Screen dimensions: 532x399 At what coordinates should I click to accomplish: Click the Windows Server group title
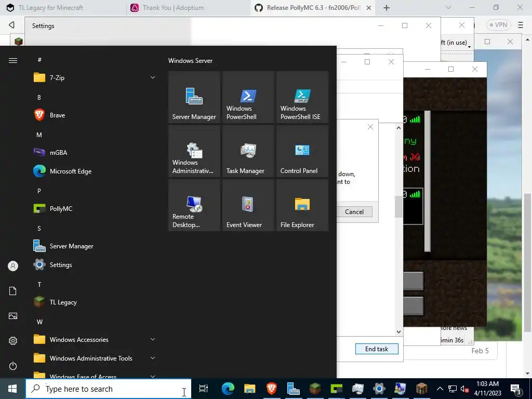190,61
